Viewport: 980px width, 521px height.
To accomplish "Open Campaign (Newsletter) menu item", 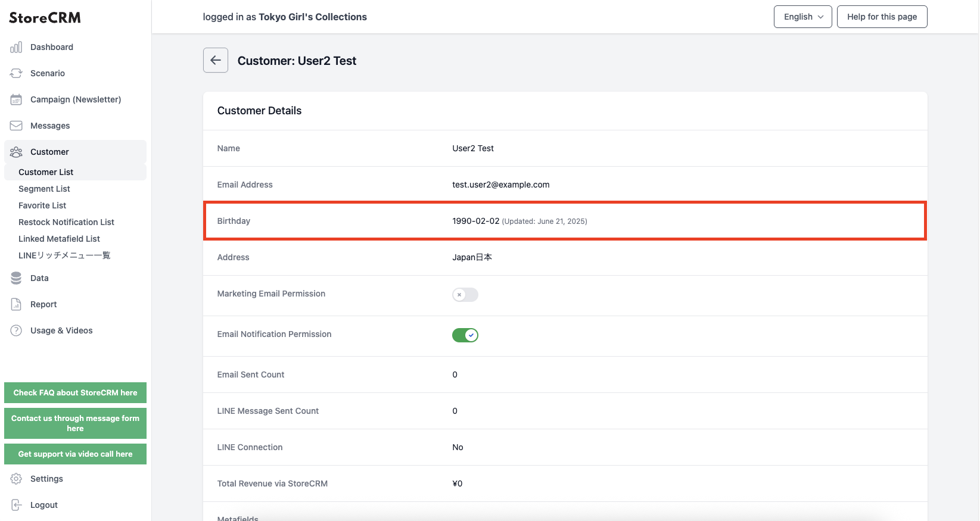I will [x=75, y=99].
